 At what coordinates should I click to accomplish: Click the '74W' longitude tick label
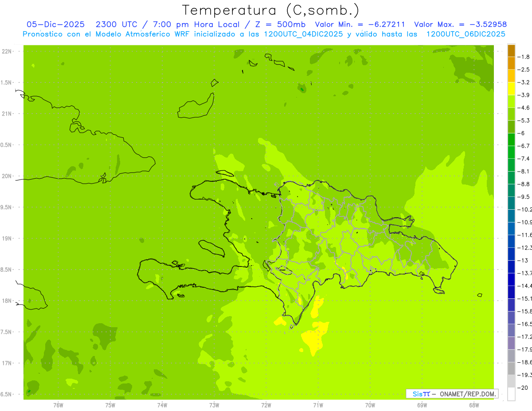tap(162, 405)
